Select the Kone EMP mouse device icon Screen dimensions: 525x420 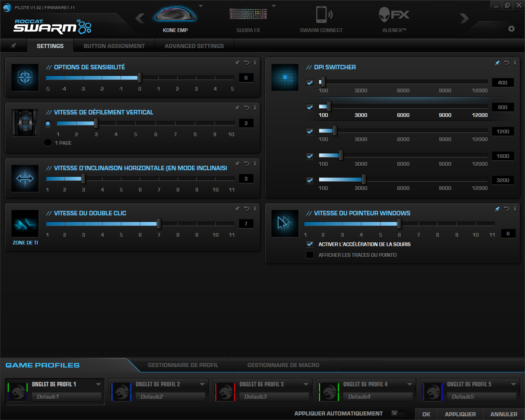[175, 16]
